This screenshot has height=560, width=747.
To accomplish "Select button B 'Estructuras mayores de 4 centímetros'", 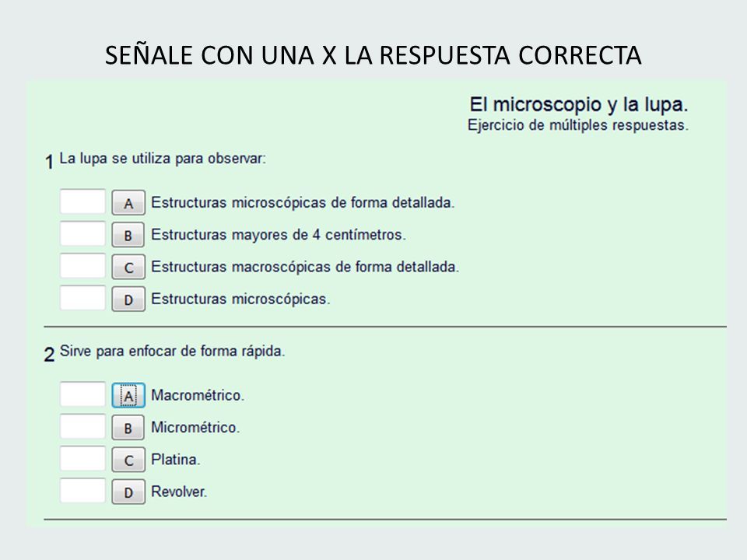I will tap(128, 235).
